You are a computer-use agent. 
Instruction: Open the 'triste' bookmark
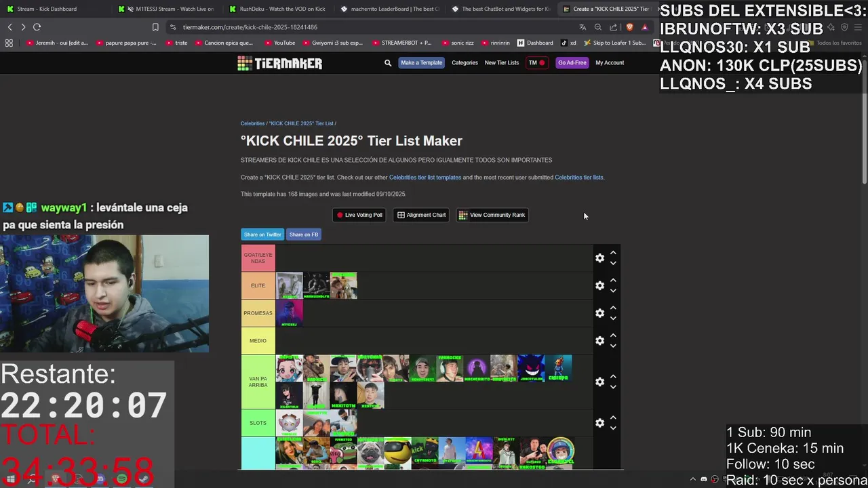tap(176, 43)
